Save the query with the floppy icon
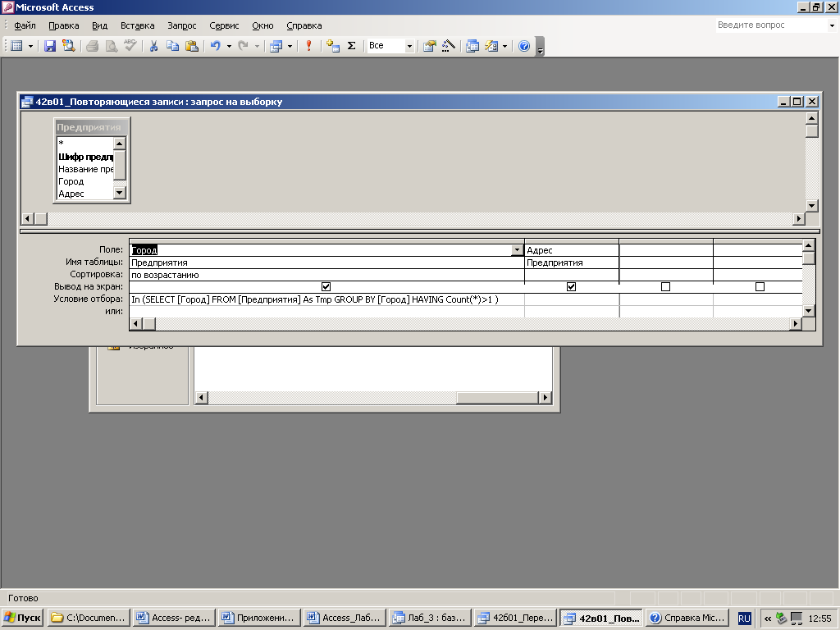Viewport: 840px width, 630px height. pyautogui.click(x=50, y=46)
